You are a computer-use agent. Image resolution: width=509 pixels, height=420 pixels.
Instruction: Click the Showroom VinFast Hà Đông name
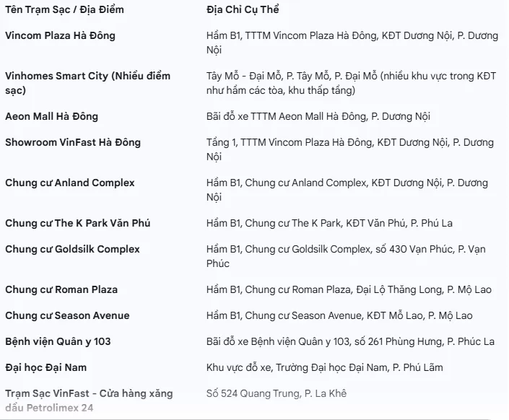[x=73, y=142]
